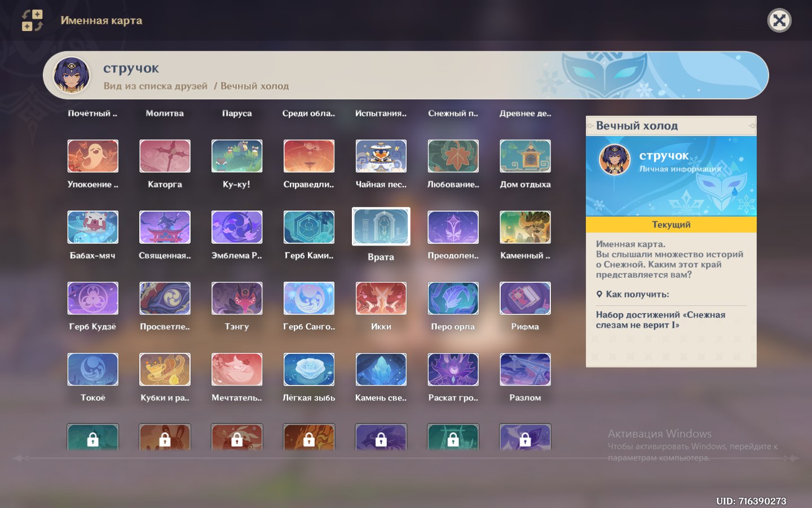The width and height of the screenshot is (812, 508).
Task: Close the Именная карта screen
Action: point(779,21)
